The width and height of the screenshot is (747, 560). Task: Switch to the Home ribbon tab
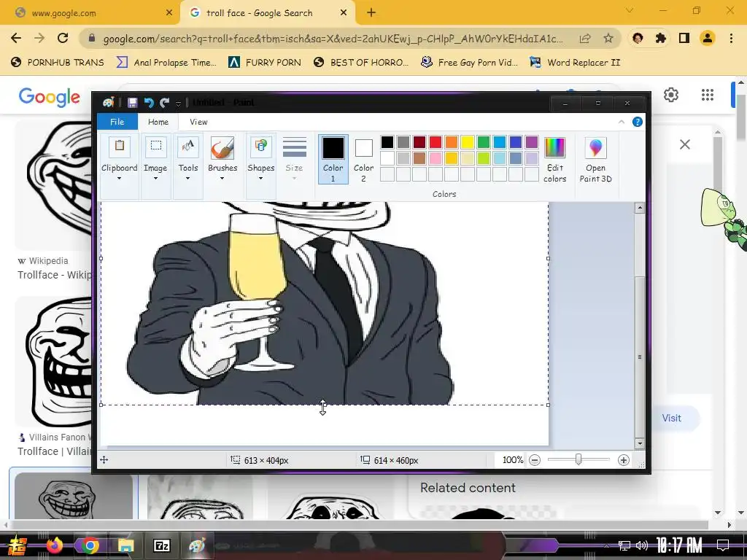click(158, 122)
